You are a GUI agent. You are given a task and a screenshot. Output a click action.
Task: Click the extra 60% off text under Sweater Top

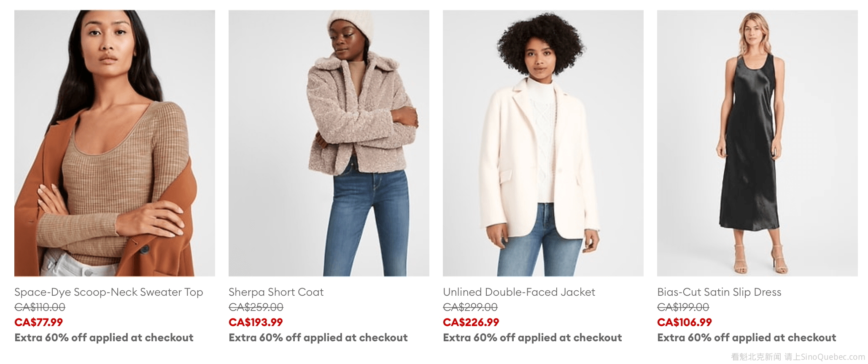click(104, 337)
